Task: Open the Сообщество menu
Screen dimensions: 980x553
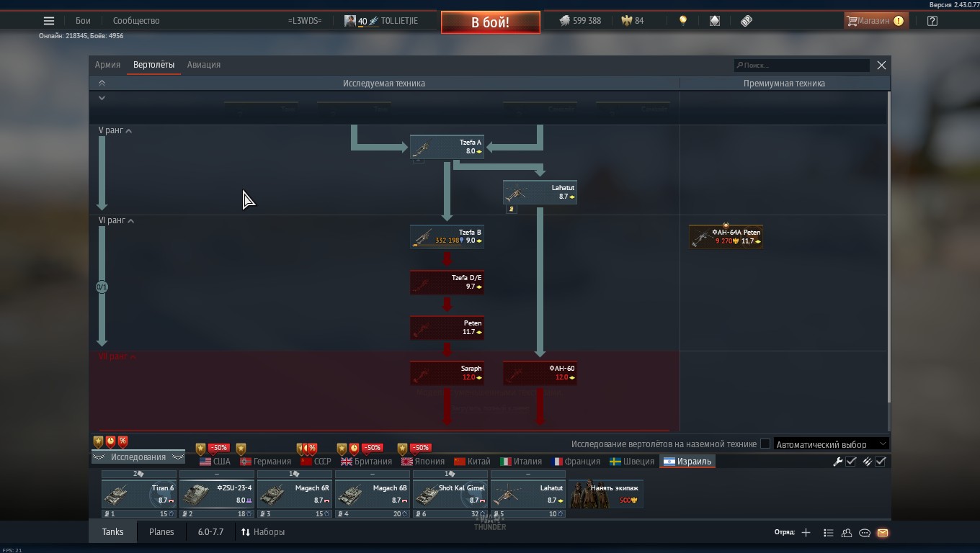Action: 136,21
